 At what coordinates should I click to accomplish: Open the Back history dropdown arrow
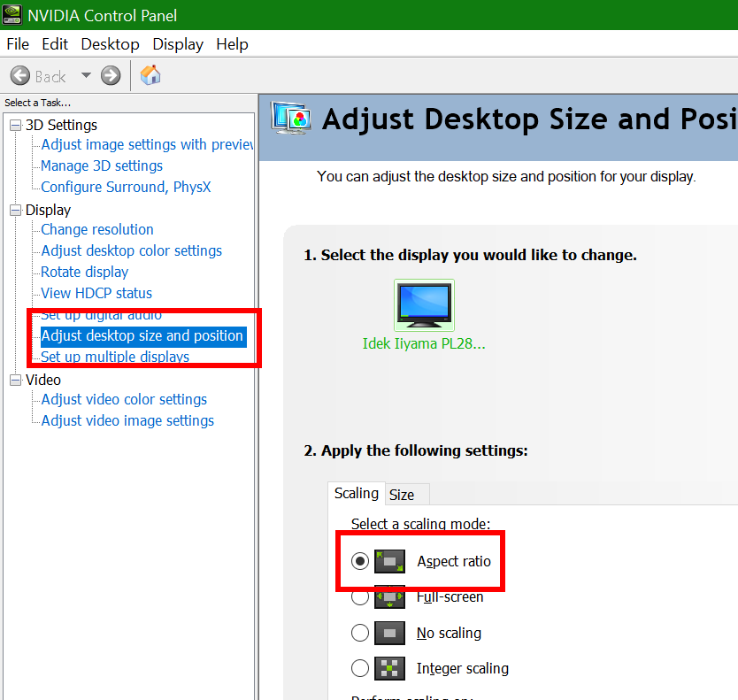(x=86, y=75)
